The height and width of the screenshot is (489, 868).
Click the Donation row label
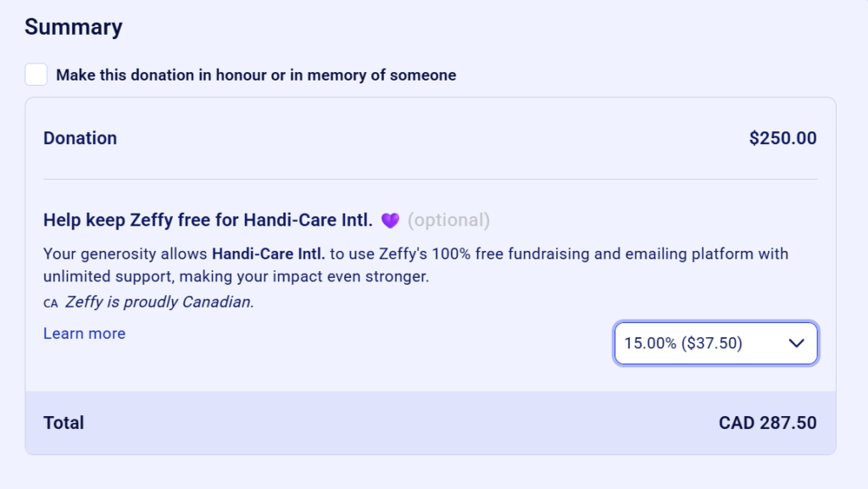(x=81, y=138)
